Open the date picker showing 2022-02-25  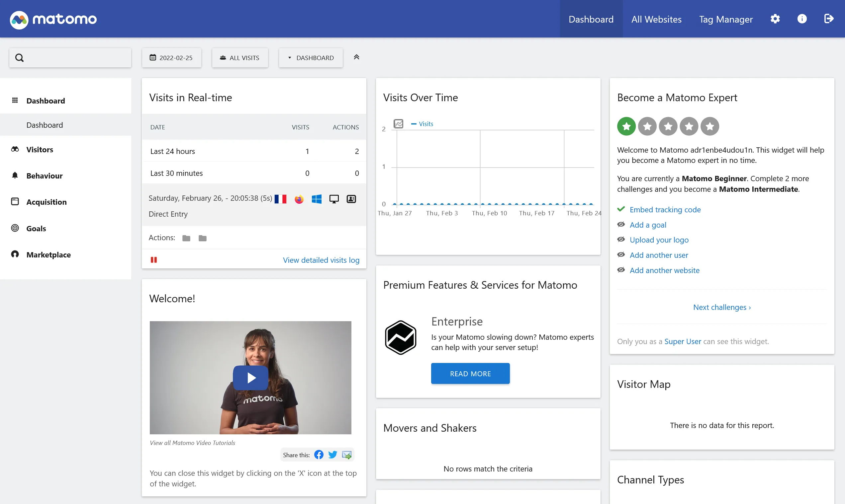click(x=172, y=58)
